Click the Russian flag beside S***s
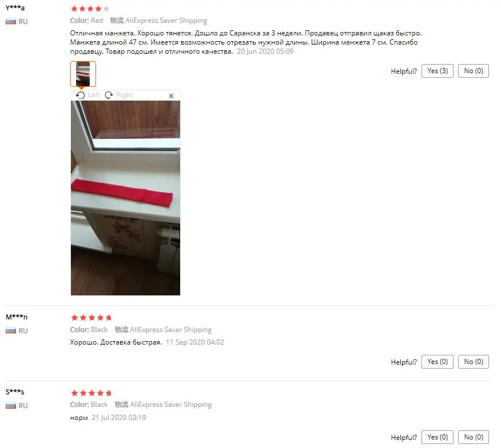Viewport: 501px width, 448px height. 11,406
